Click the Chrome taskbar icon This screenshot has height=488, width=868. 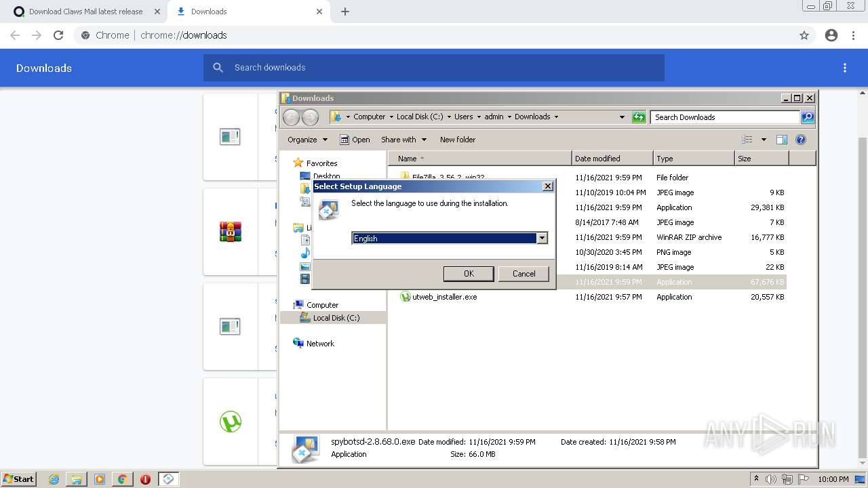[122, 479]
